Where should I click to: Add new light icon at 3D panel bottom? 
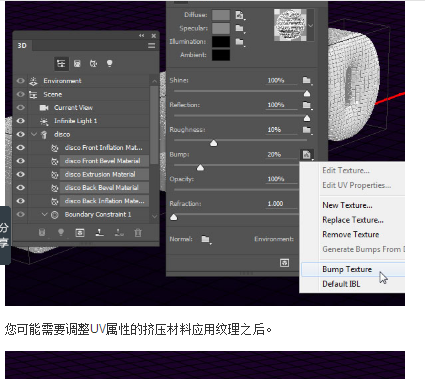61,232
